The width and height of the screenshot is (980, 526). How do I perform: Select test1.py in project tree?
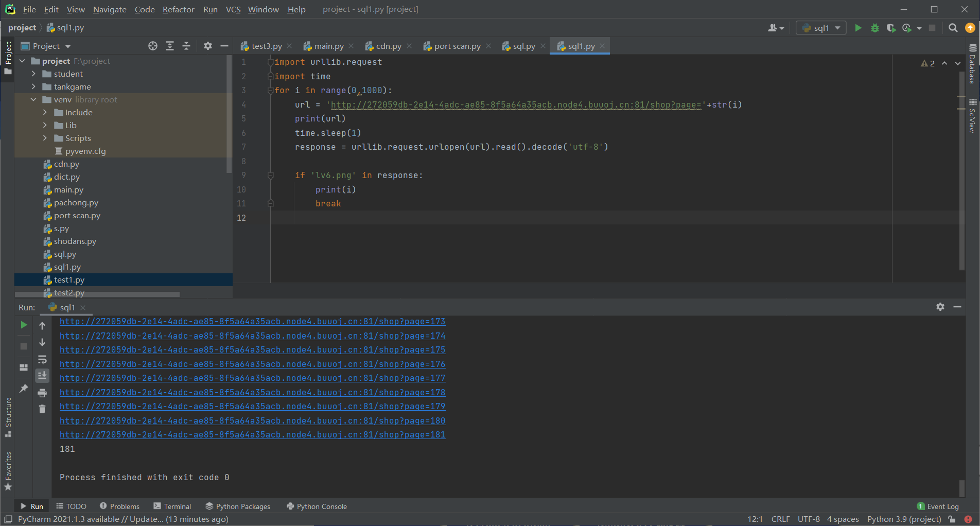[69, 279]
